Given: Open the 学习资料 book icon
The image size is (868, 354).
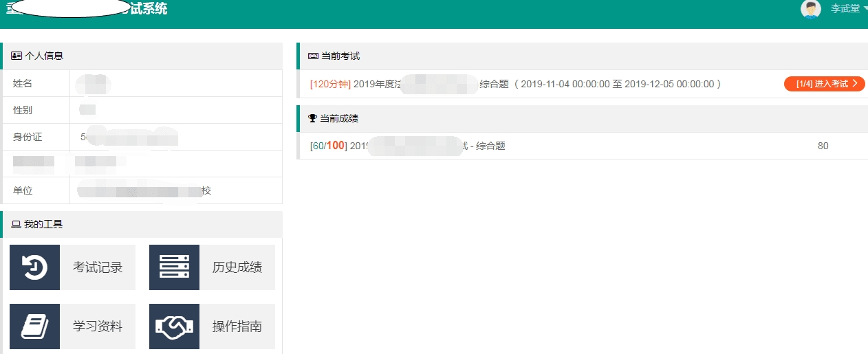Looking at the screenshot, I should 34,327.
